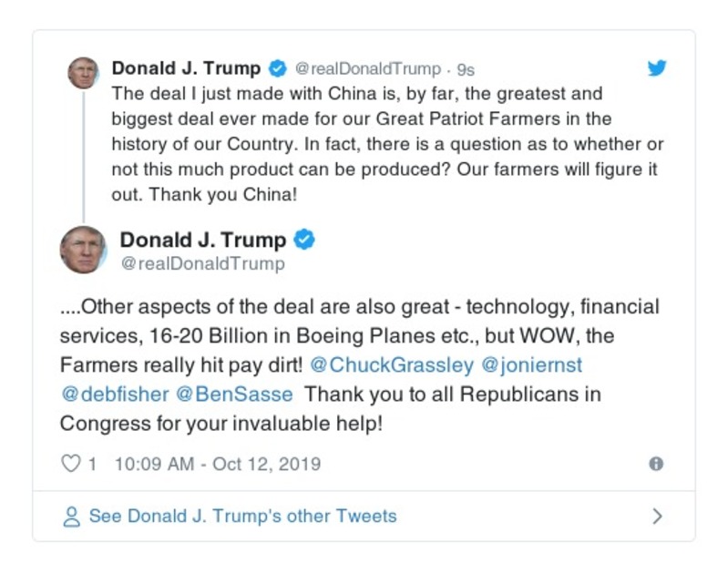Click verified badge next to the large name
728x574 pixels.
(304, 241)
